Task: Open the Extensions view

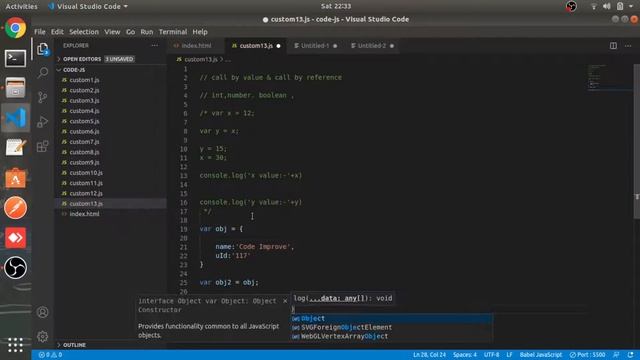Action: click(43, 146)
